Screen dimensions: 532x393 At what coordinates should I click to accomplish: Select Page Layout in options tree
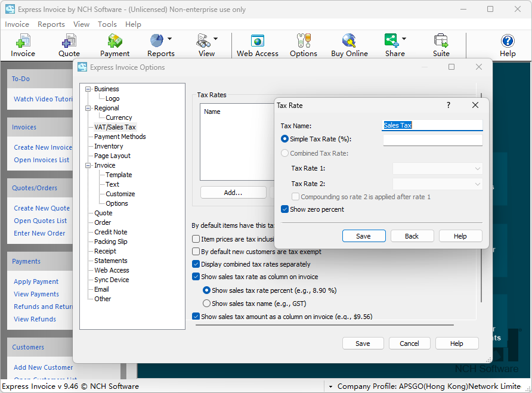[112, 156]
